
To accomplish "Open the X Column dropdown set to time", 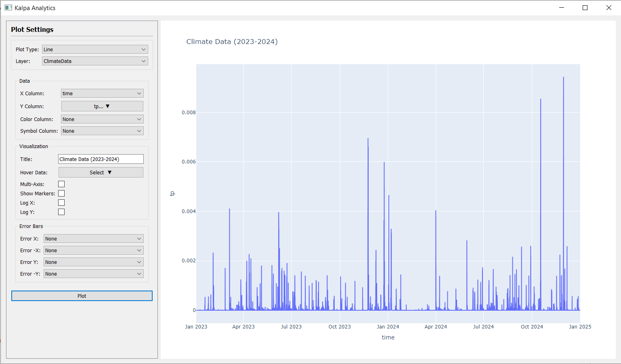I will (102, 93).
